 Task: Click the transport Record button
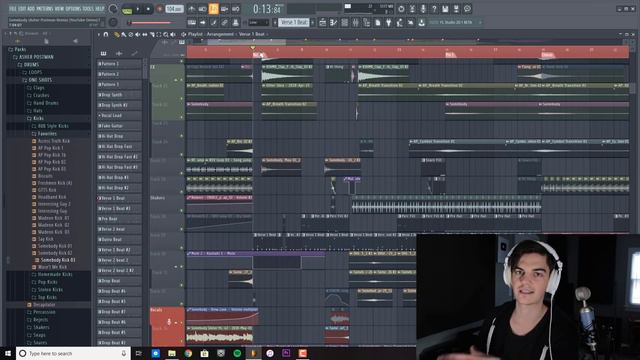(160, 9)
